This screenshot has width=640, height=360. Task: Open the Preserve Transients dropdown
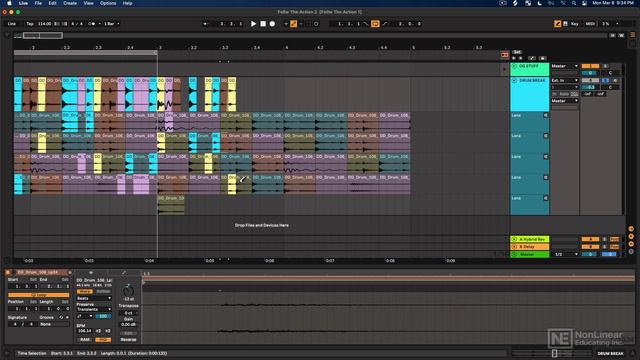94,309
